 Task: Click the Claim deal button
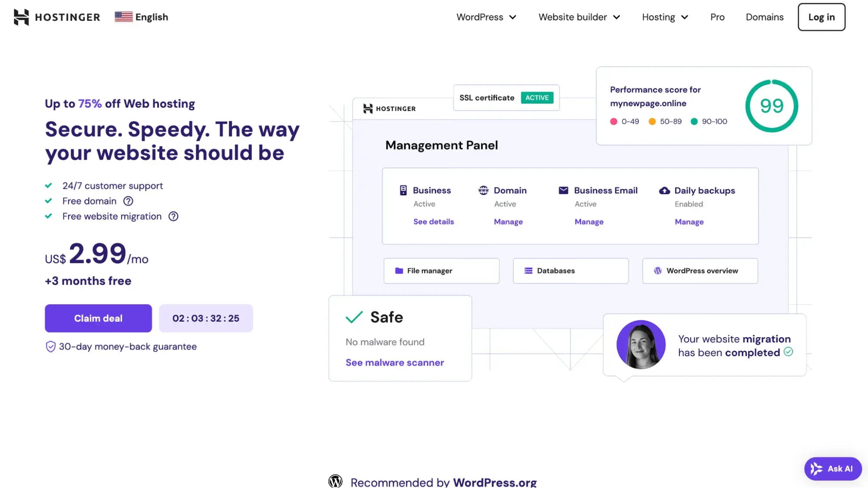(x=98, y=317)
